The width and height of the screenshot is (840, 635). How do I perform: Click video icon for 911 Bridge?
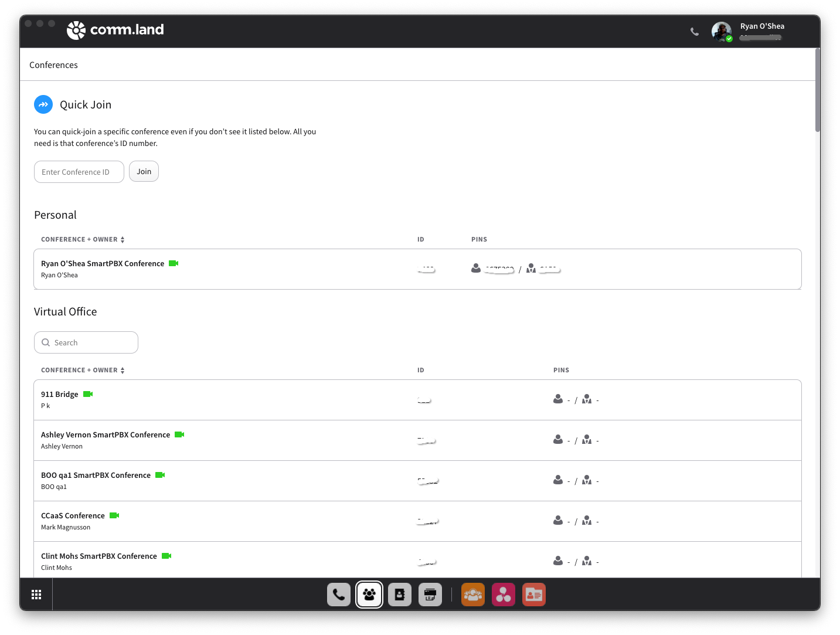pos(88,394)
